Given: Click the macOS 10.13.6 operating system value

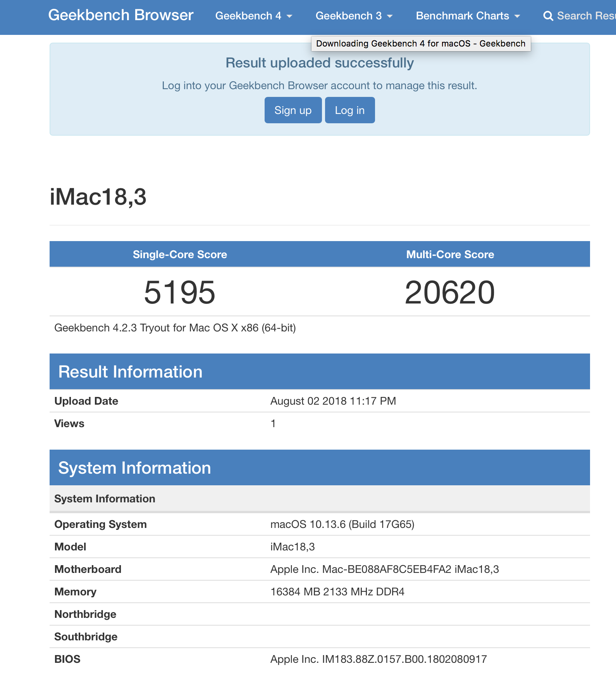Looking at the screenshot, I should 342,524.
